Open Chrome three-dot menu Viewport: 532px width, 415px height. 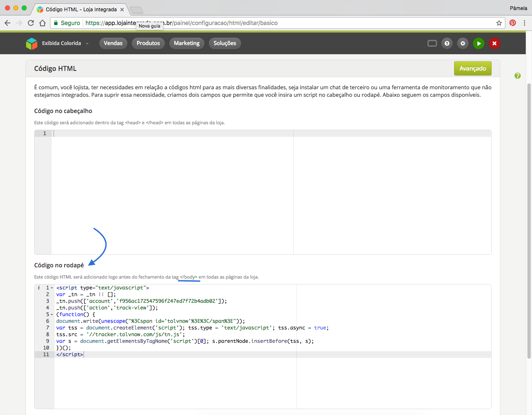point(525,23)
